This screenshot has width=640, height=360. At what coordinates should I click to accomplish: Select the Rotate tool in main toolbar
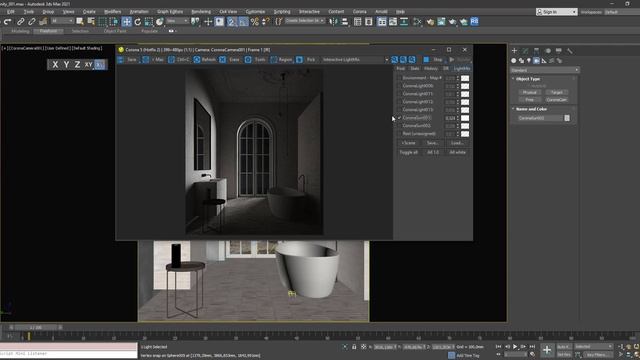(138, 22)
